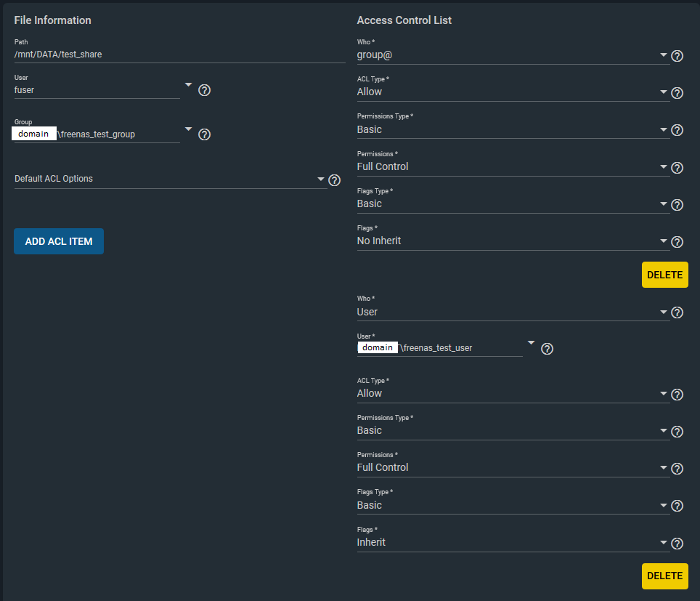Click the ADD ACL ITEM button
This screenshot has height=601, width=700.
[59, 241]
